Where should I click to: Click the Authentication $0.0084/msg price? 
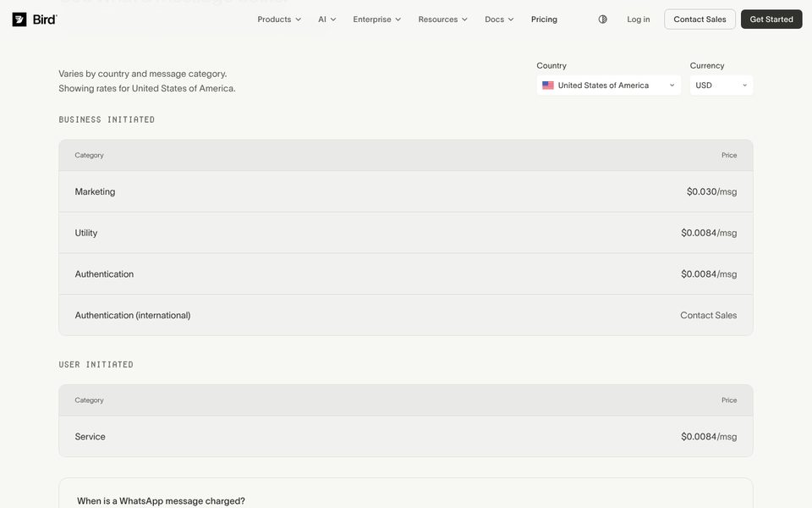(x=709, y=273)
